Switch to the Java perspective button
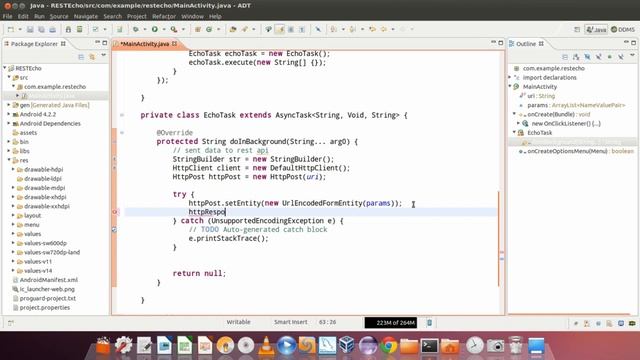 596,29
